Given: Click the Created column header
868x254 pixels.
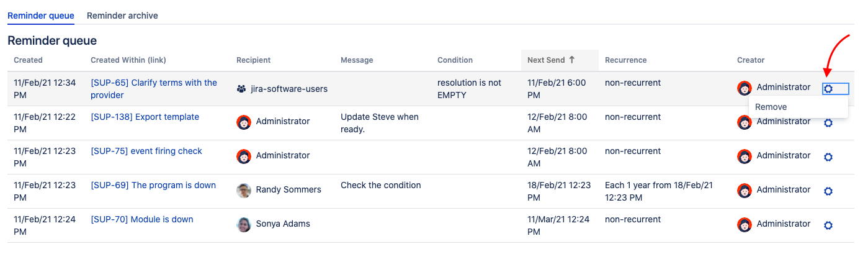Looking at the screenshot, I should (28, 60).
